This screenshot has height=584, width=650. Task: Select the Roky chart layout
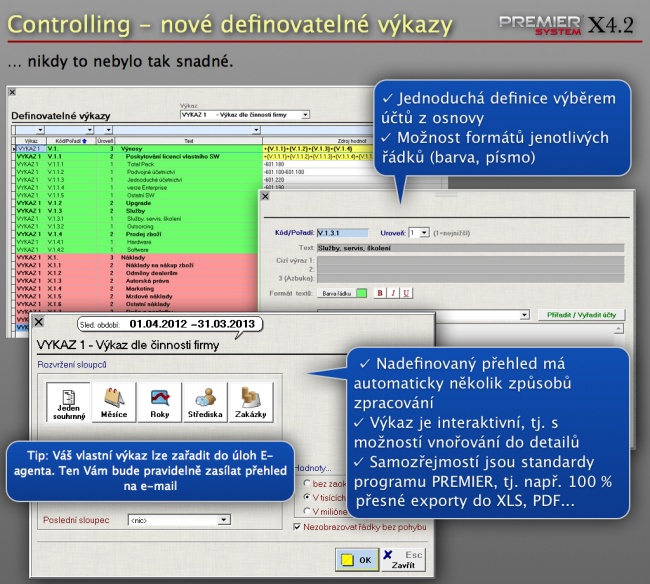tap(160, 402)
